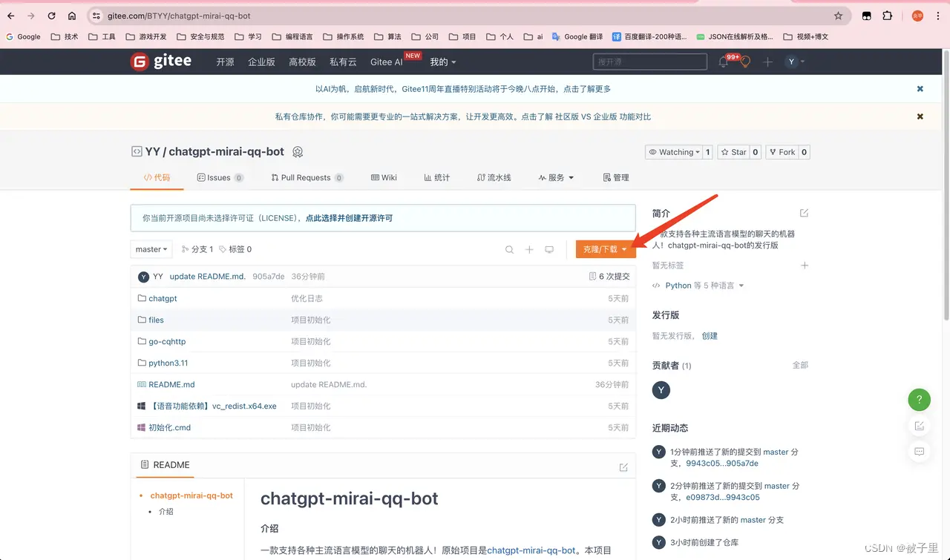Click the Gitee search input field

tap(649, 62)
